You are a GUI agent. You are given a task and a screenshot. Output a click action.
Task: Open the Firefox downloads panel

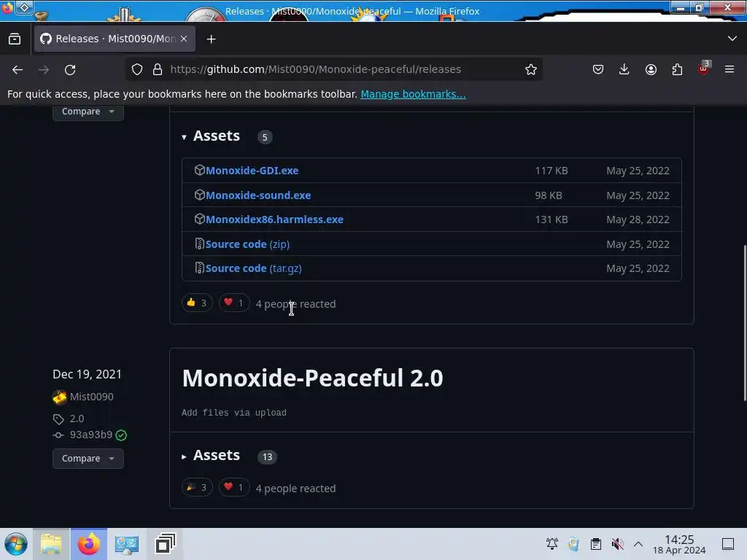(x=624, y=69)
